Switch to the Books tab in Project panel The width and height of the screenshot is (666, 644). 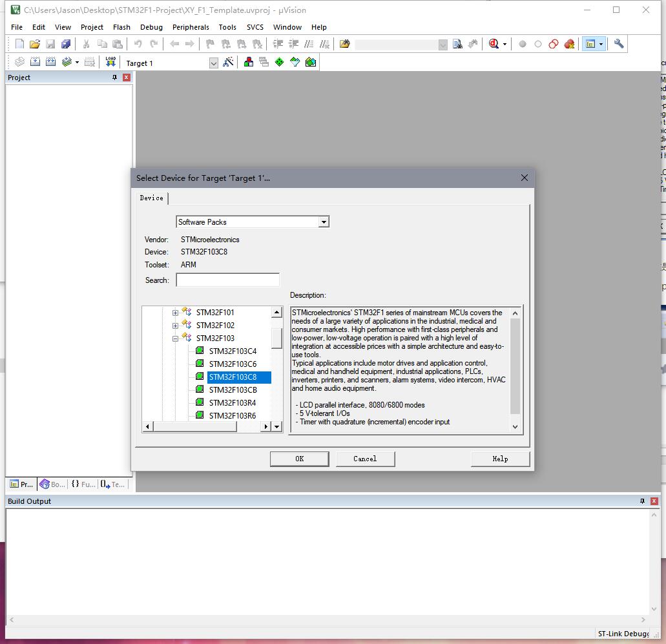(52, 484)
